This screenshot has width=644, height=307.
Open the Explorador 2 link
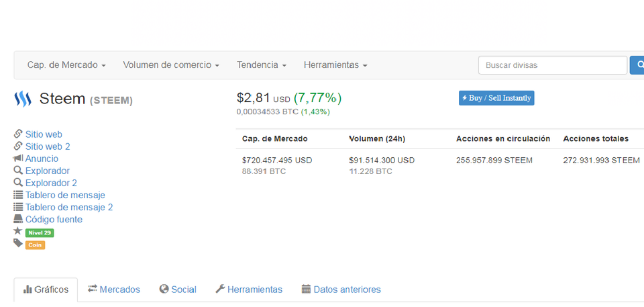tap(52, 183)
